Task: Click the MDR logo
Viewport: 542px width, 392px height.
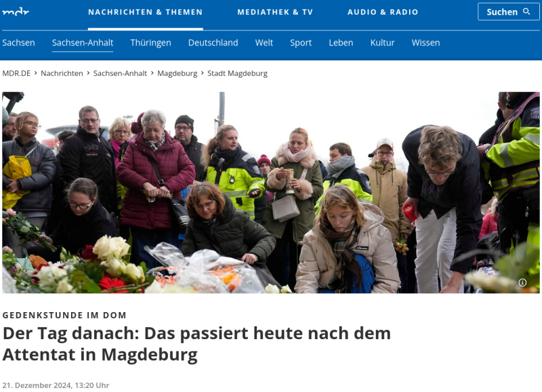Action: (x=16, y=12)
